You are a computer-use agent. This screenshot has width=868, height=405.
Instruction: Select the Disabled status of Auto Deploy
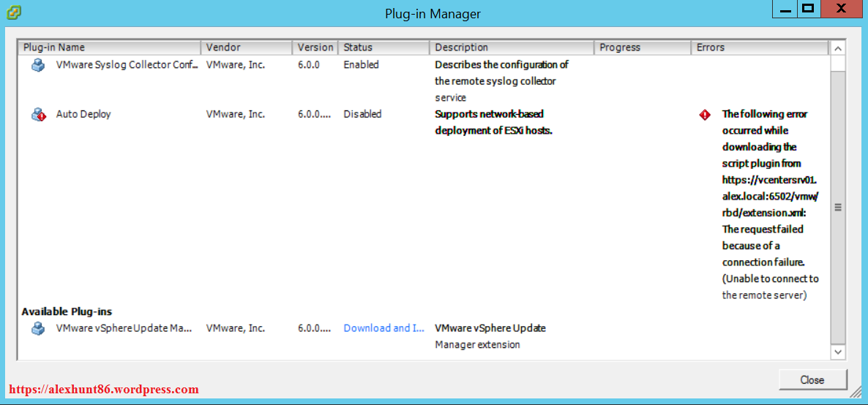362,115
